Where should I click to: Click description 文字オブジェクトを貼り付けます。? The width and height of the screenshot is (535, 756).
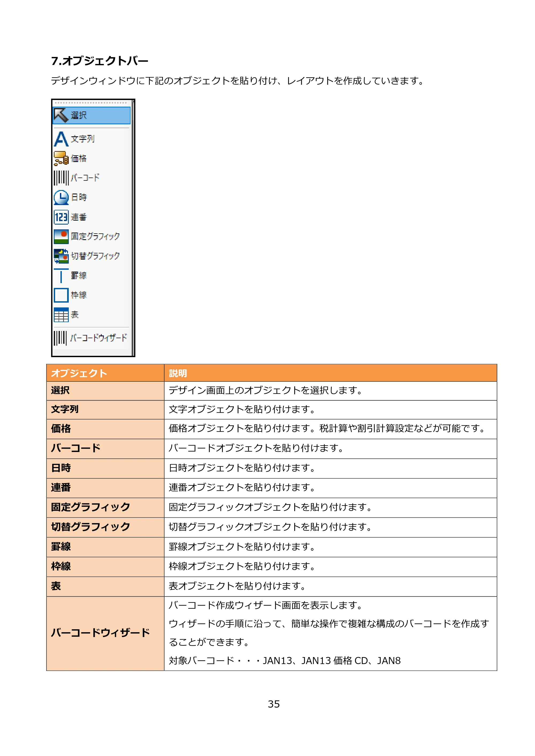242,410
